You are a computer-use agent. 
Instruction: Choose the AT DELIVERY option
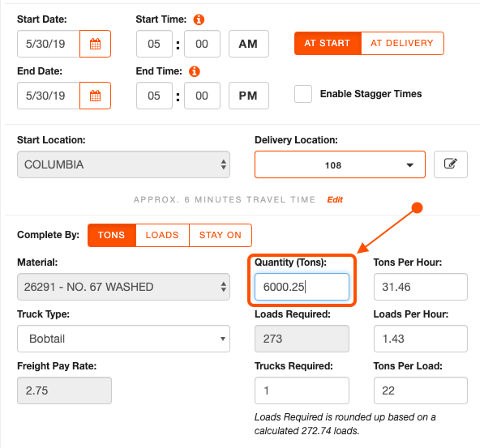pos(402,43)
